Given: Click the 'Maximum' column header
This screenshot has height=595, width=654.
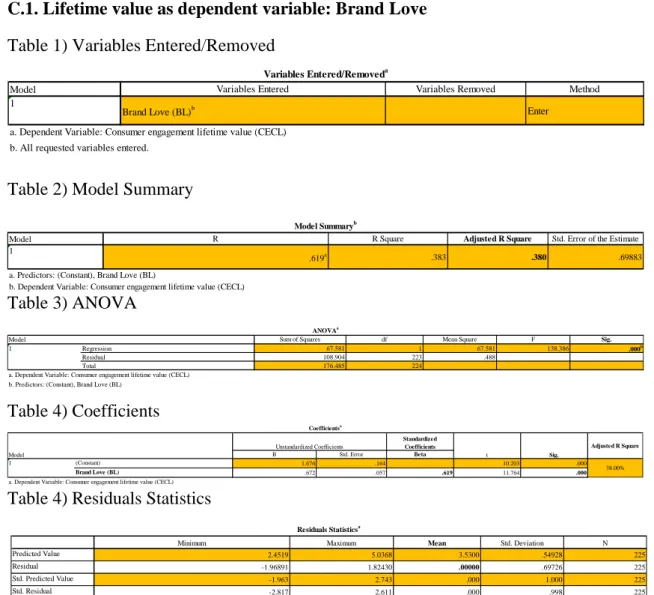Looking at the screenshot, I should click(x=341, y=543).
